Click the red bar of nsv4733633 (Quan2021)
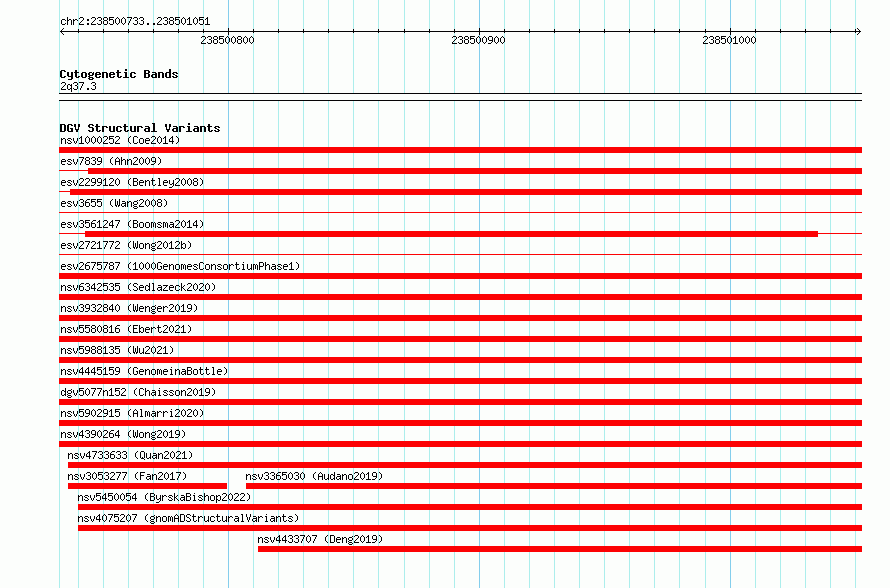The height and width of the screenshot is (588, 890). tap(465, 465)
